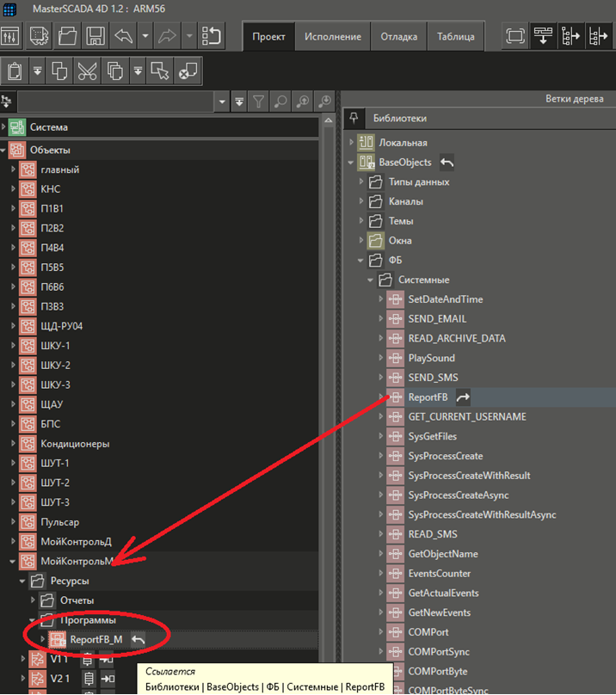Click the tree search input field

pos(116,101)
